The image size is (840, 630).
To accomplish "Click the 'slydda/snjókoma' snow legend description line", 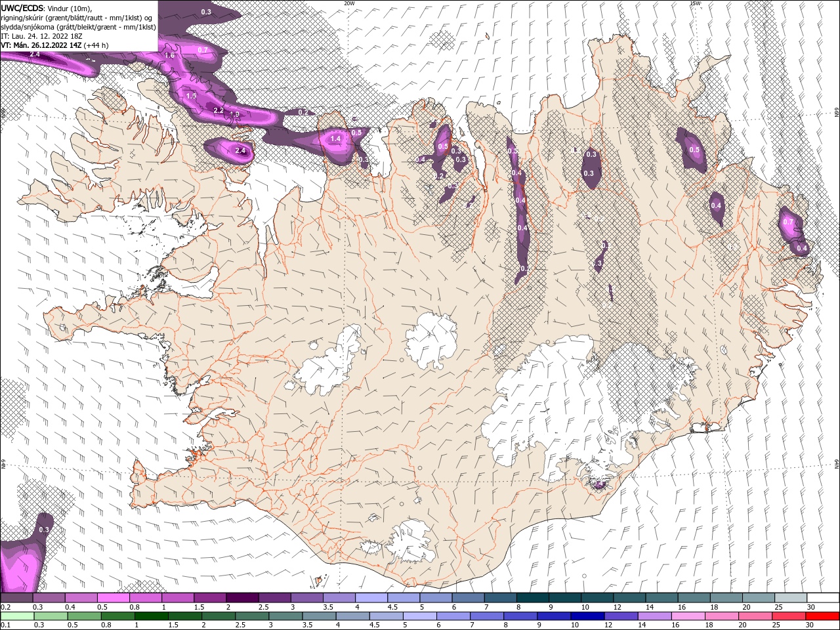I will pyautogui.click(x=78, y=26).
